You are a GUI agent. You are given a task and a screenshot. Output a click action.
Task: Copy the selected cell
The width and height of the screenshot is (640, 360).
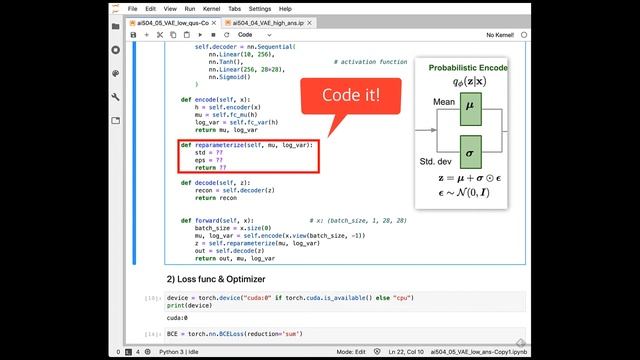tap(173, 35)
